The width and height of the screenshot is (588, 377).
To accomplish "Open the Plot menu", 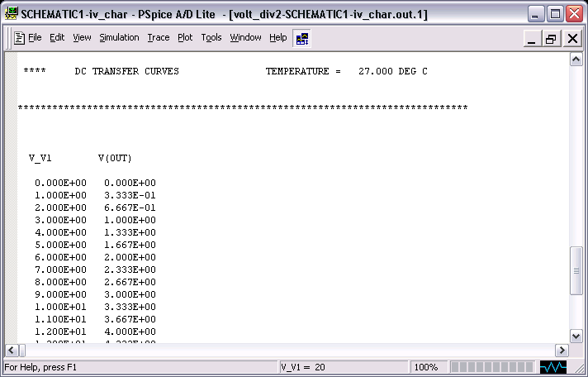I will click(185, 37).
